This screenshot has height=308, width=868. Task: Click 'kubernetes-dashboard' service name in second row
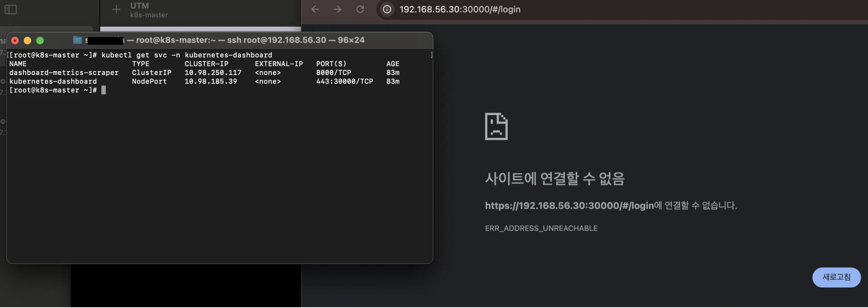(53, 81)
